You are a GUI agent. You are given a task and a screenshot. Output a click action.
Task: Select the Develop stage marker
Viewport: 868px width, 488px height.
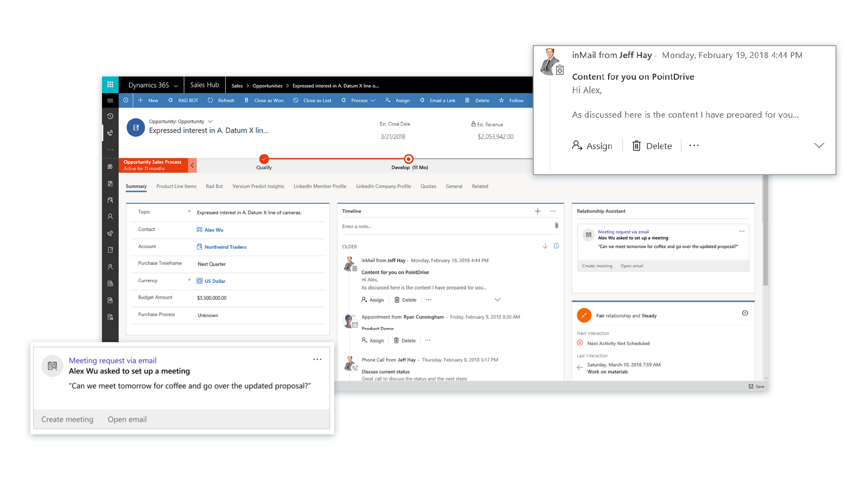coord(409,159)
